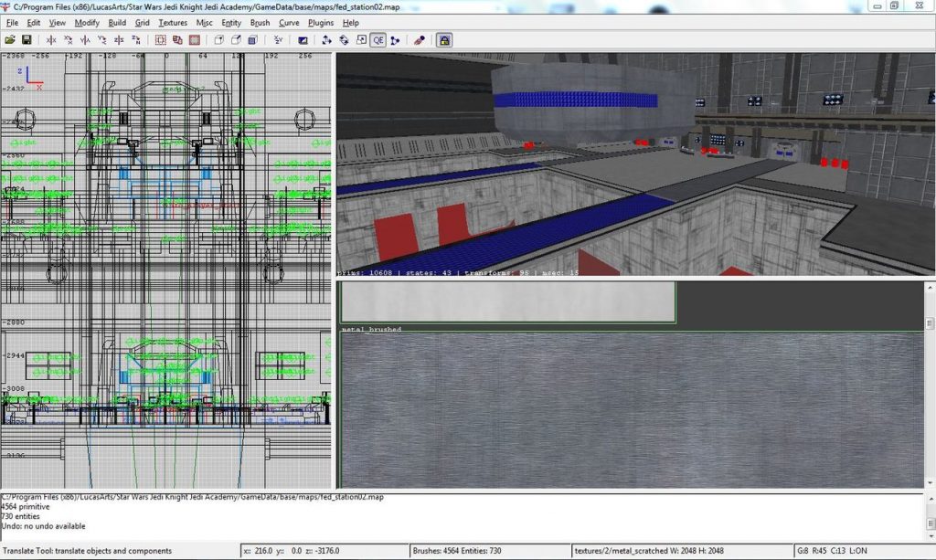Click the 'textures/2/metal_scratched' status field

tap(683, 551)
